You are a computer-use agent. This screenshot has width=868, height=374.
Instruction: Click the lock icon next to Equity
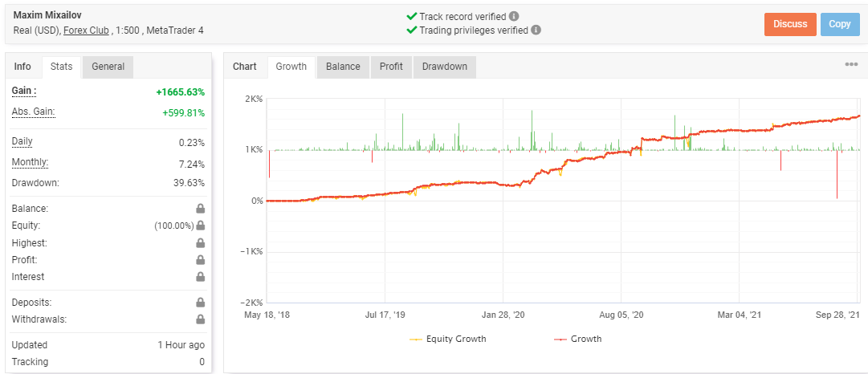pyautogui.click(x=200, y=226)
